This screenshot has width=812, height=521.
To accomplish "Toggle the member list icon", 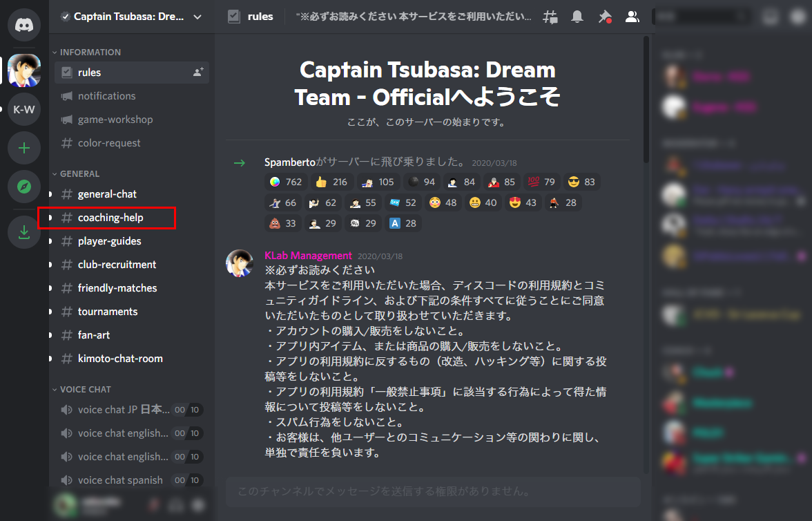I will coord(632,17).
